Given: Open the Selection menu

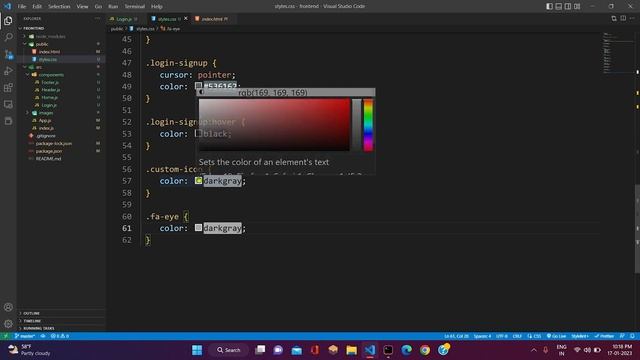Looking at the screenshot, I should pyautogui.click(x=59, y=6).
